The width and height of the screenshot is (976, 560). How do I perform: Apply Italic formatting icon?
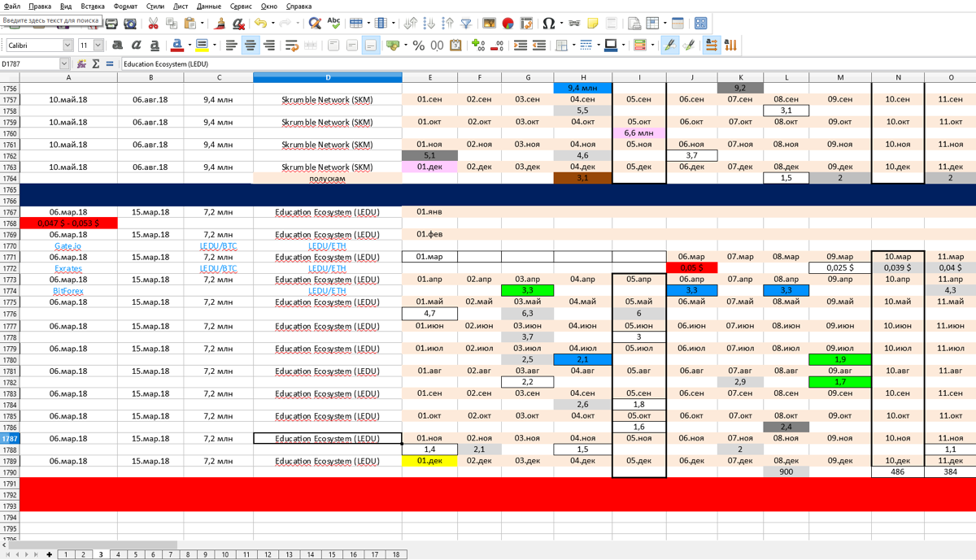point(137,46)
